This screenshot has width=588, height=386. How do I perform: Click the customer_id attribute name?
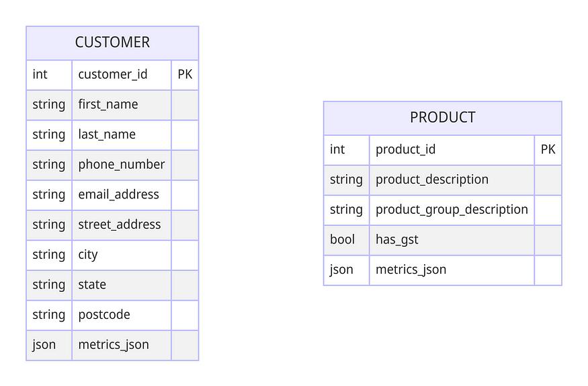pos(113,74)
